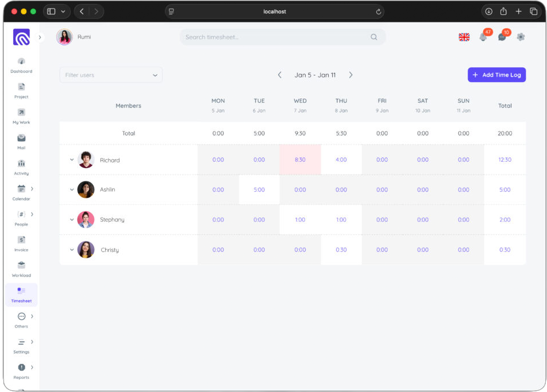Open the Invoice sidebar icon
This screenshot has width=547, height=392.
[21, 240]
